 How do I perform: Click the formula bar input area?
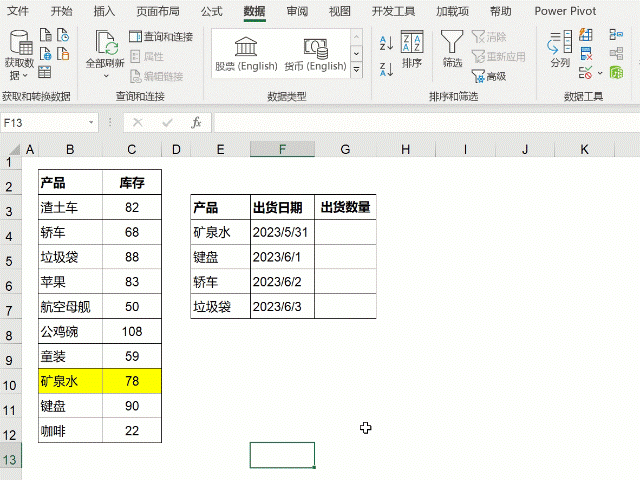coord(427,122)
